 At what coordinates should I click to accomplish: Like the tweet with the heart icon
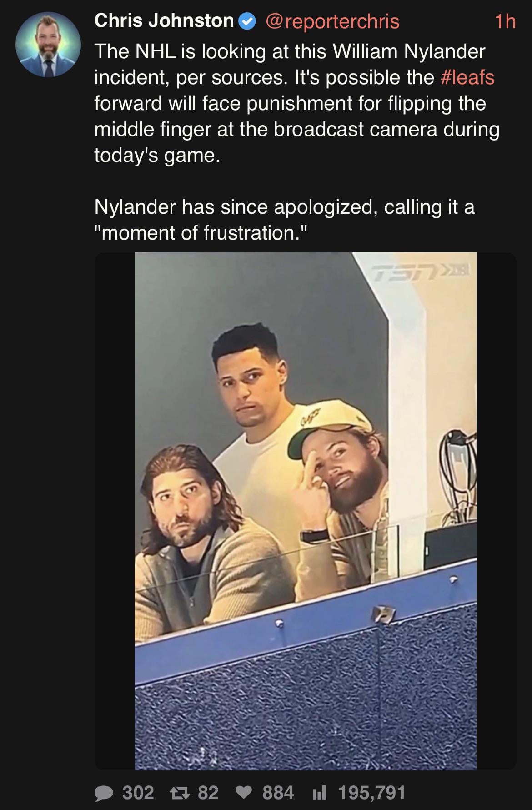(x=244, y=793)
